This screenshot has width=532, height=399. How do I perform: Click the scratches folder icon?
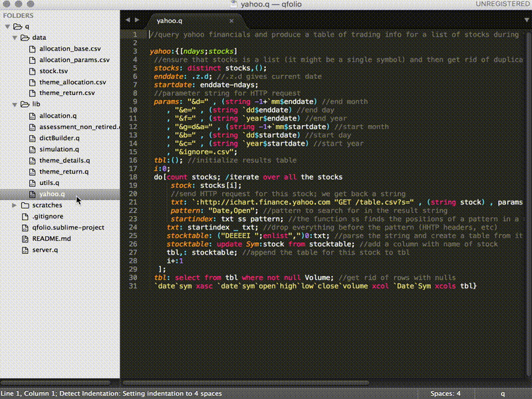tap(25, 205)
